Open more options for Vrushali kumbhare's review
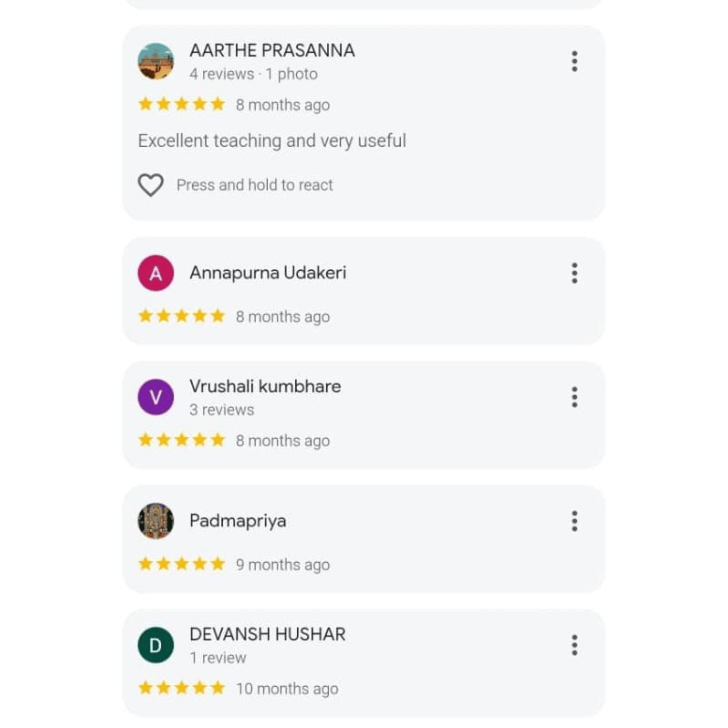Image resolution: width=728 pixels, height=728 pixels. click(x=574, y=397)
